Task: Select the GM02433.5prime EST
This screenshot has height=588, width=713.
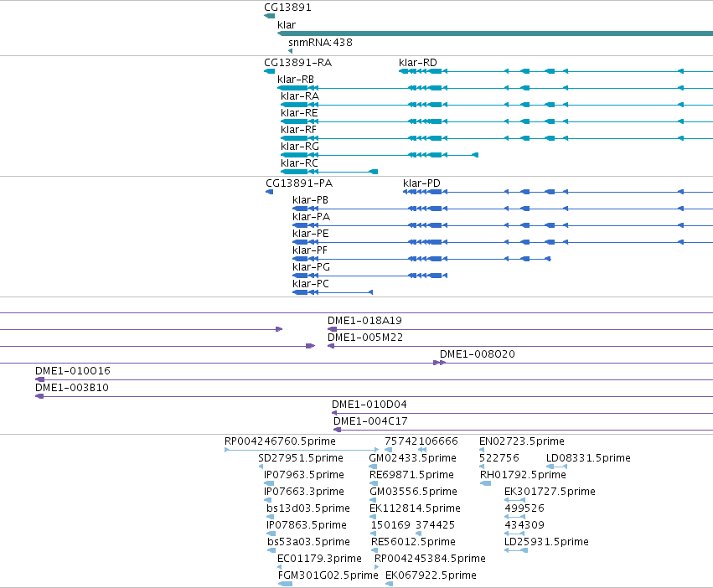Action: (413, 458)
